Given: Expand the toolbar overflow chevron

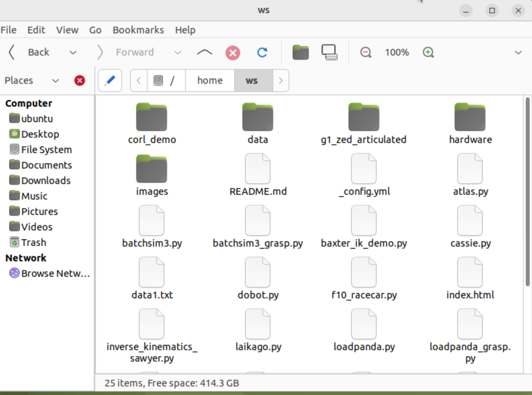Looking at the screenshot, I should 518,52.
